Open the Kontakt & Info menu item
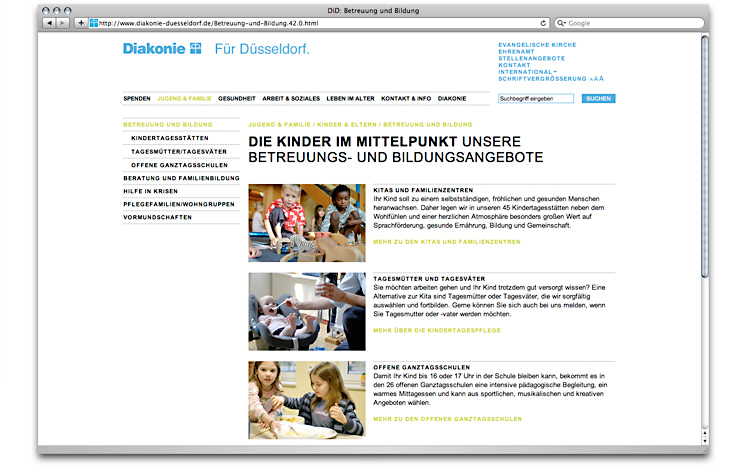 click(x=406, y=98)
